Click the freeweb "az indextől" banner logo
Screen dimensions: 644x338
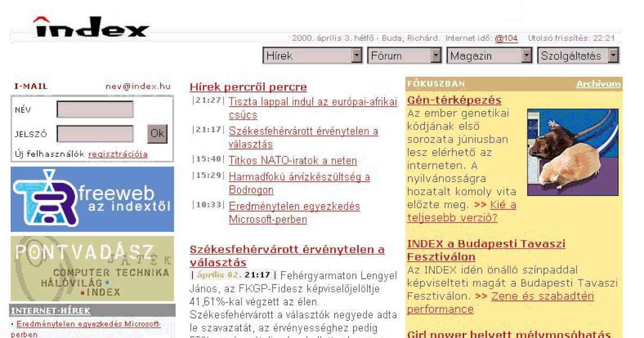coord(91,199)
